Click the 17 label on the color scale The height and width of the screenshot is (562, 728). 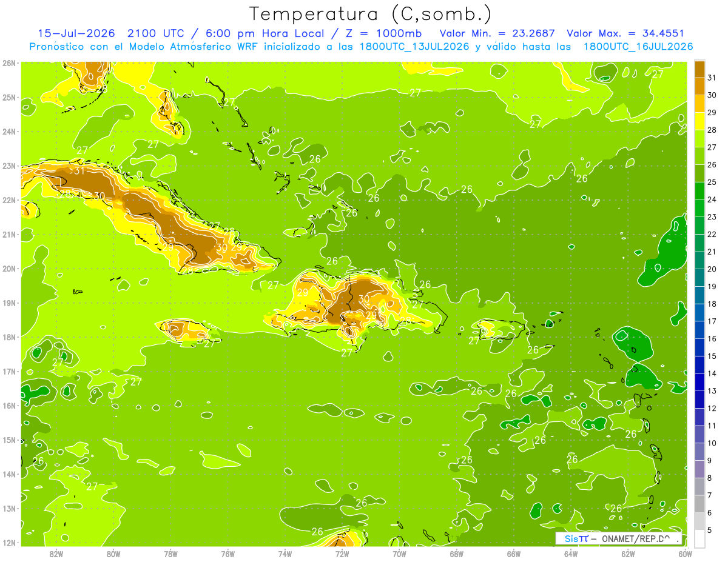click(x=713, y=321)
